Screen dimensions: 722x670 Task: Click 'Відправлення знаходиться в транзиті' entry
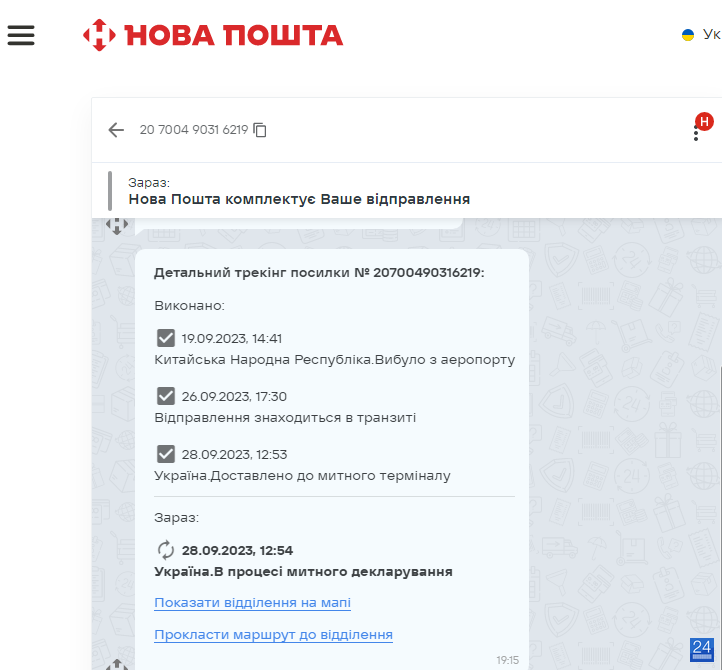(285, 418)
